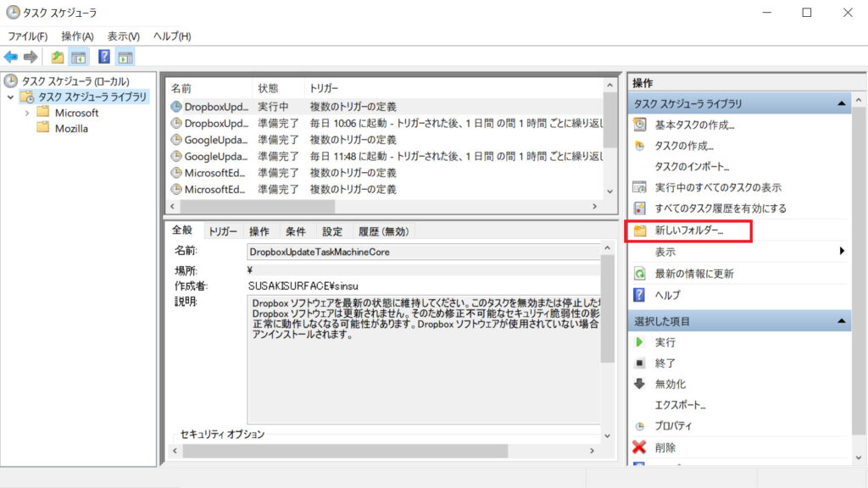The image size is (868, 488).
Task: Open the 表示 submenu arrow
Action: 842,251
